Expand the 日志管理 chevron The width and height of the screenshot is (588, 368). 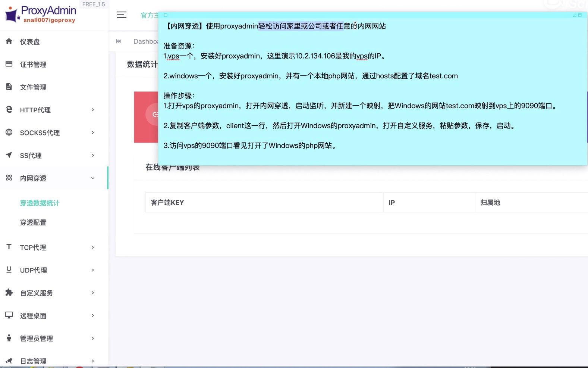point(93,361)
